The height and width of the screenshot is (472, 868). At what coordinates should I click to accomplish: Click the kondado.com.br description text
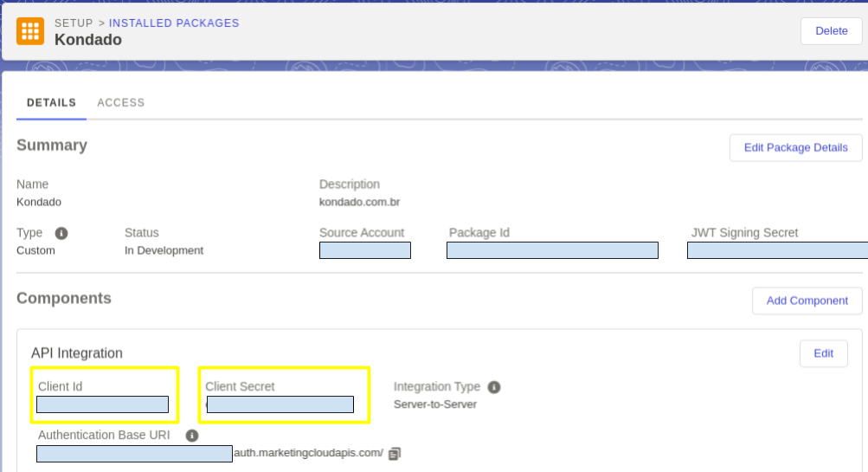tap(359, 202)
